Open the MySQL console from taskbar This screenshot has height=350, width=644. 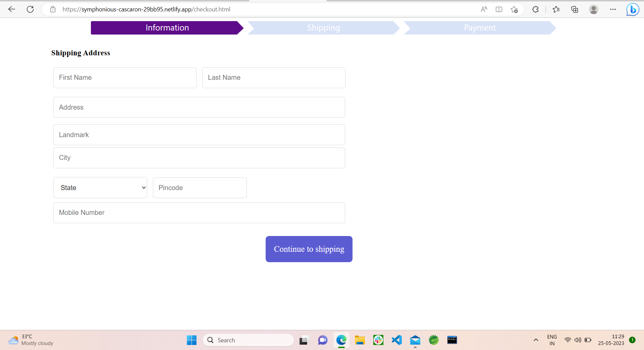point(452,340)
